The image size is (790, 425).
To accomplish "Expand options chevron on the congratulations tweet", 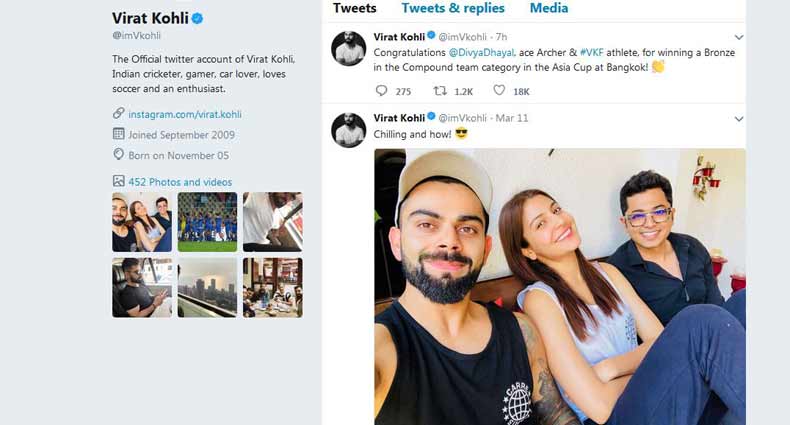I will pos(739,37).
